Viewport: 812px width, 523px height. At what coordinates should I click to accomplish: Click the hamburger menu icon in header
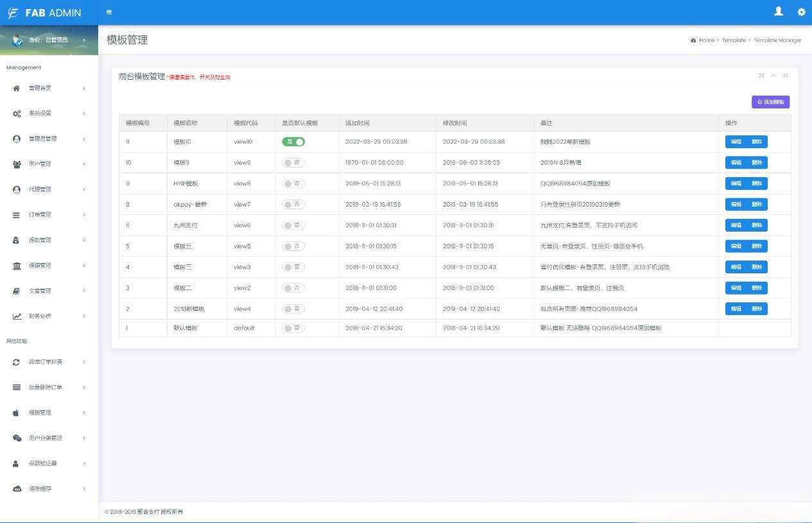[x=109, y=12]
